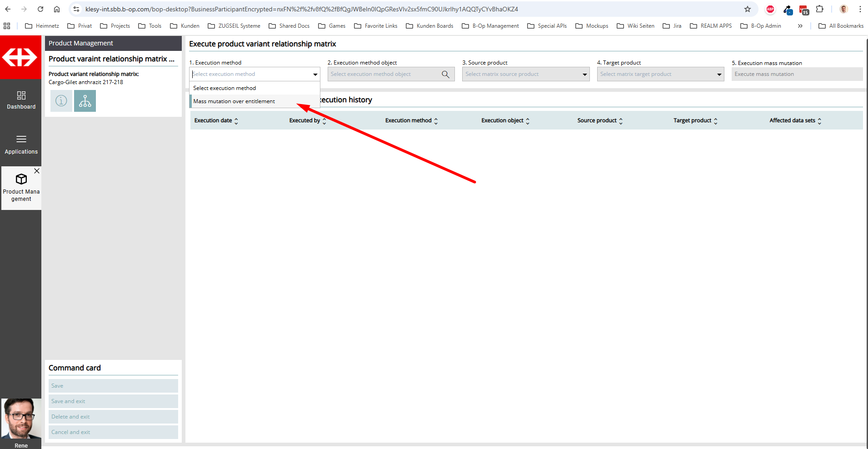Screen dimensions: 868x449
Task: Choose the 'Select execution method' placeholder option
Action: tap(224, 88)
